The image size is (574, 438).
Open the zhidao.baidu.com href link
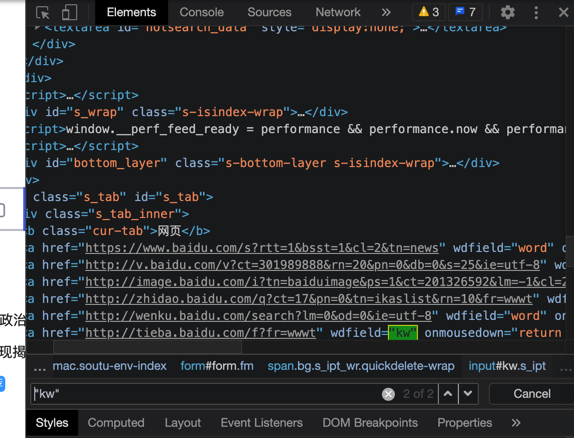pyautogui.click(x=308, y=299)
